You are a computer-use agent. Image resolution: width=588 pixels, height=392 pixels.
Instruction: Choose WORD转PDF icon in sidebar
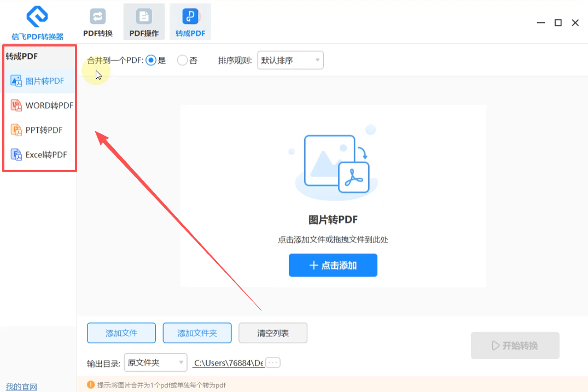(16, 106)
